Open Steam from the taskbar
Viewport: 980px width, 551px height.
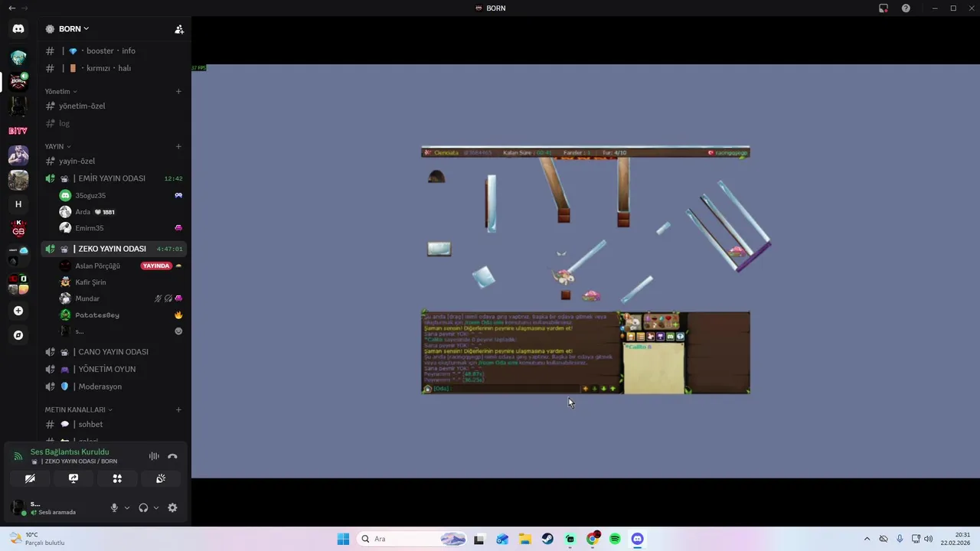click(547, 539)
